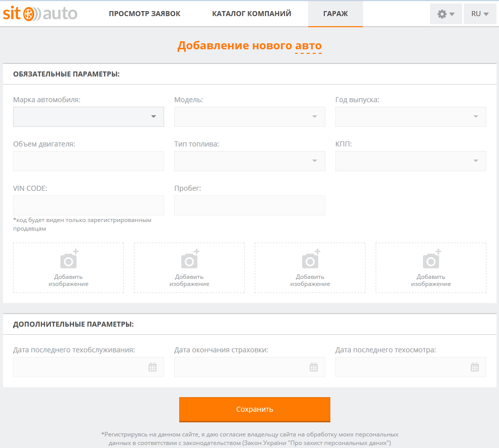
Task: Click the second add image camera icon
Action: click(x=189, y=259)
